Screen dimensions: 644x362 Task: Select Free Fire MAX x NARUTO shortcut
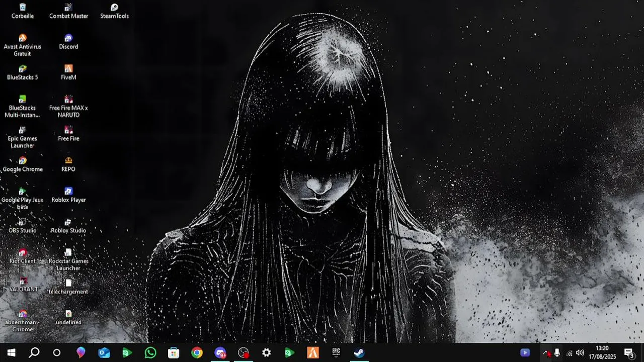coord(68,107)
